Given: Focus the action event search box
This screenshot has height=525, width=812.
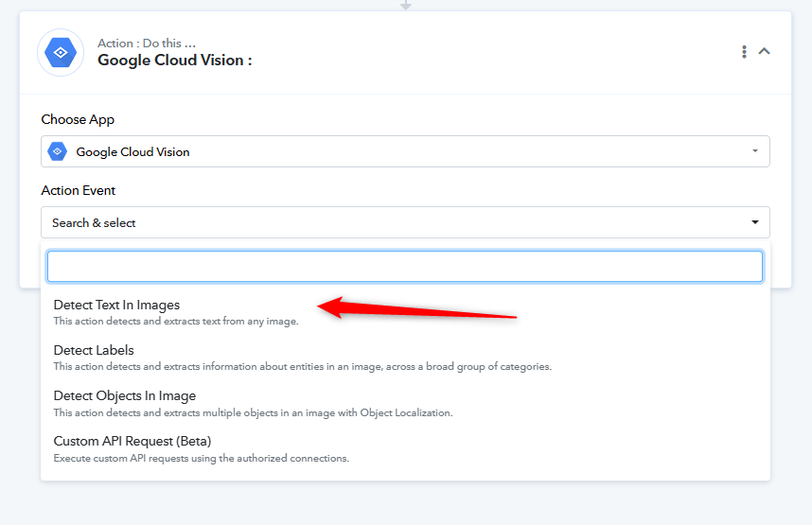Looking at the screenshot, I should [405, 267].
